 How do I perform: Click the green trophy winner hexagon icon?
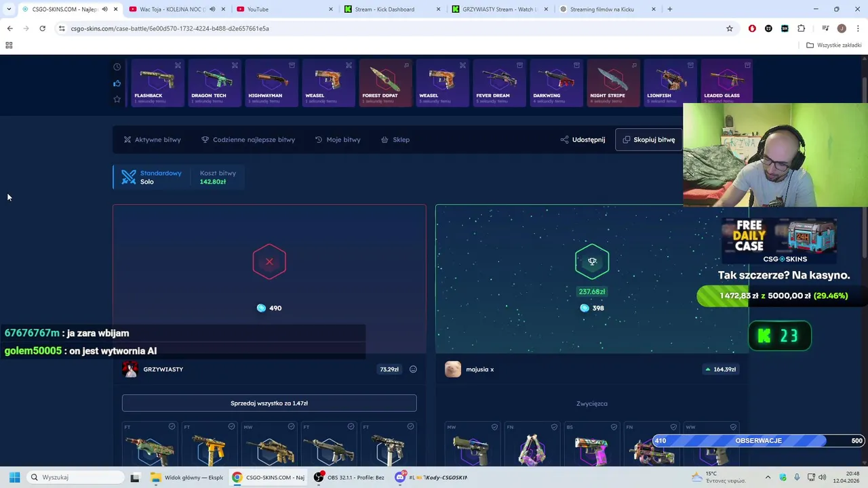592,262
